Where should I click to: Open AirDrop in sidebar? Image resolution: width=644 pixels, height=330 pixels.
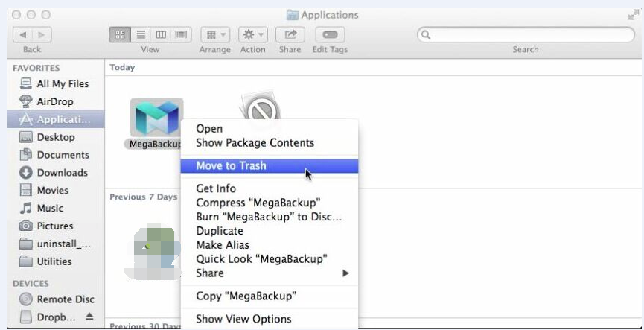pos(55,101)
